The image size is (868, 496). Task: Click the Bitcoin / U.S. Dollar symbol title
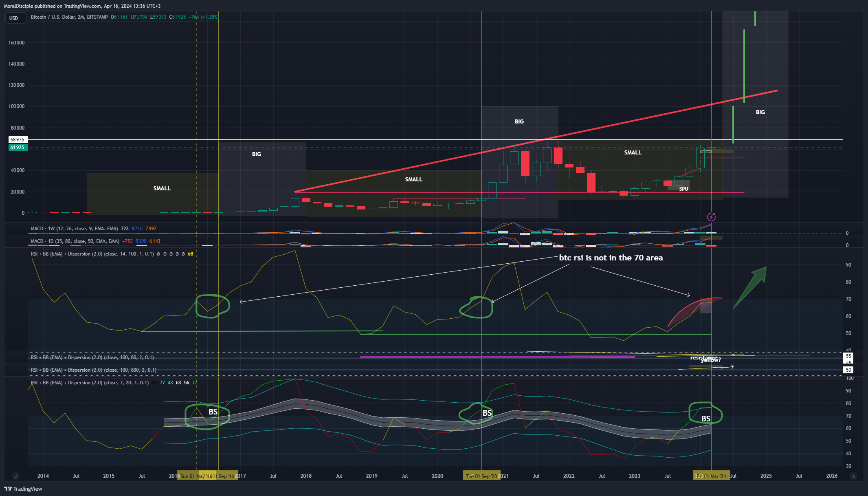tap(69, 17)
